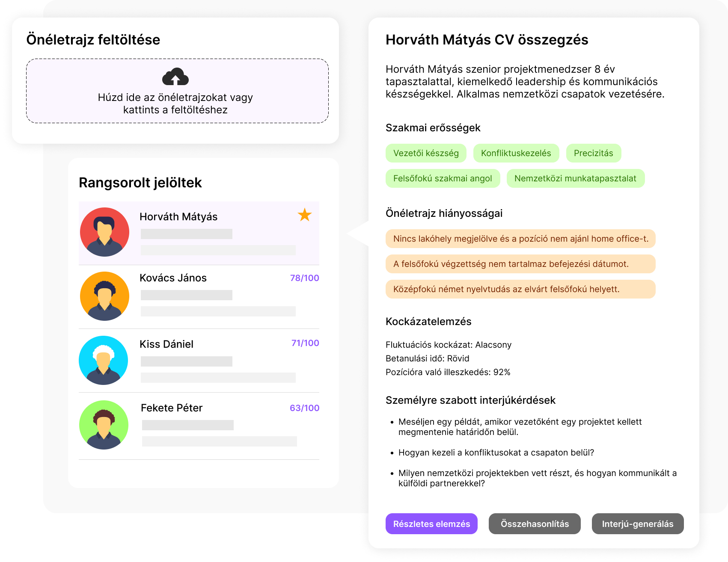Select the Nemzetközi munkatapasztalat tag
728x562 pixels.
tap(575, 178)
